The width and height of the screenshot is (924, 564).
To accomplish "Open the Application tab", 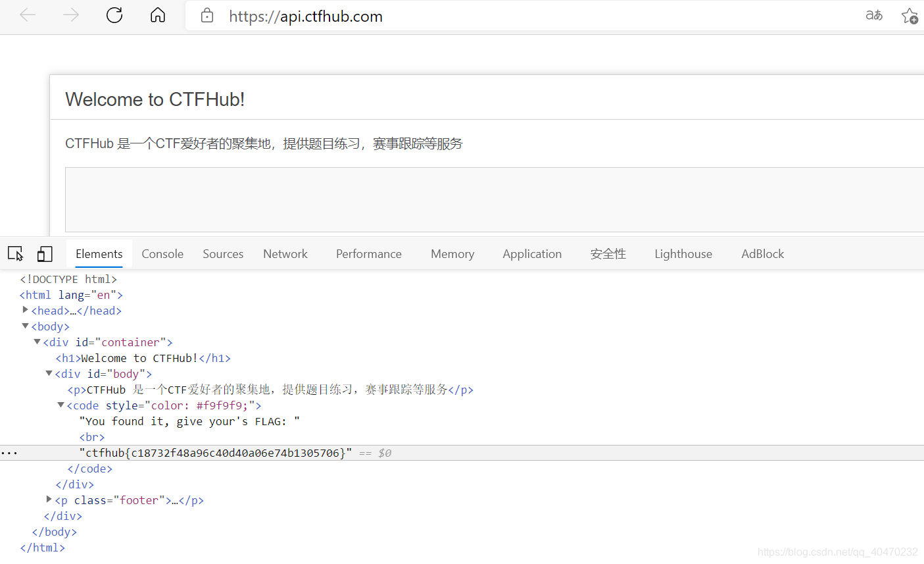I will tap(532, 254).
